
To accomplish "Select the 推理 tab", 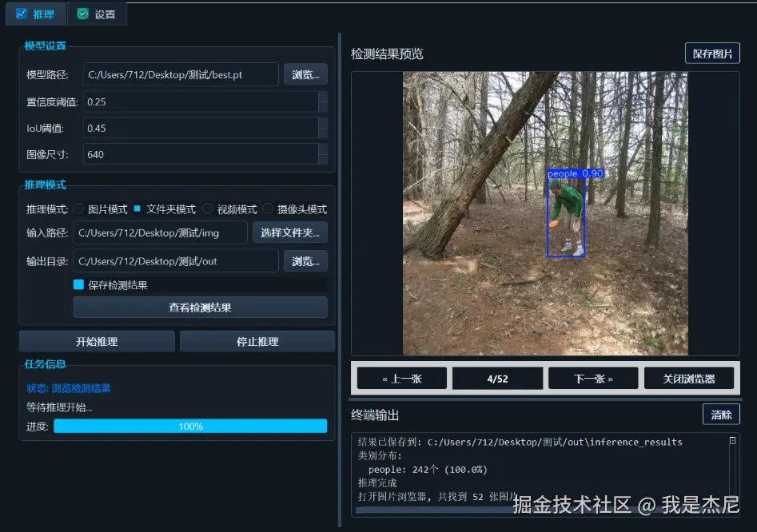I will (x=35, y=14).
